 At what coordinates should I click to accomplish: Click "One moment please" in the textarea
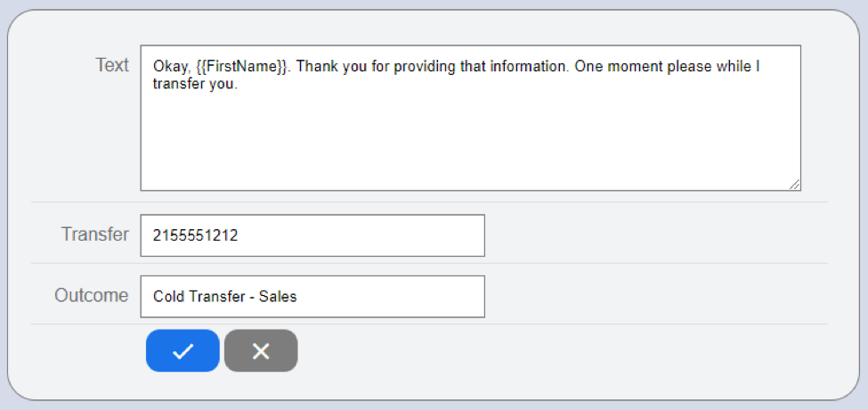click(634, 67)
